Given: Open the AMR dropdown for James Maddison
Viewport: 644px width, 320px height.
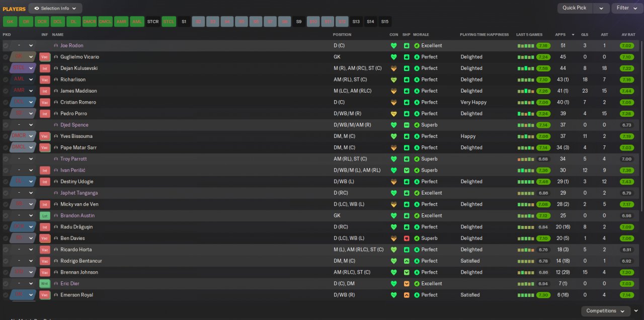Looking at the screenshot, I should (x=23, y=91).
